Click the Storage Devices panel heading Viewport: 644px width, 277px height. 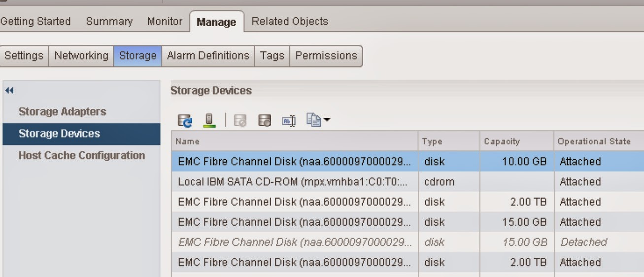tap(211, 91)
